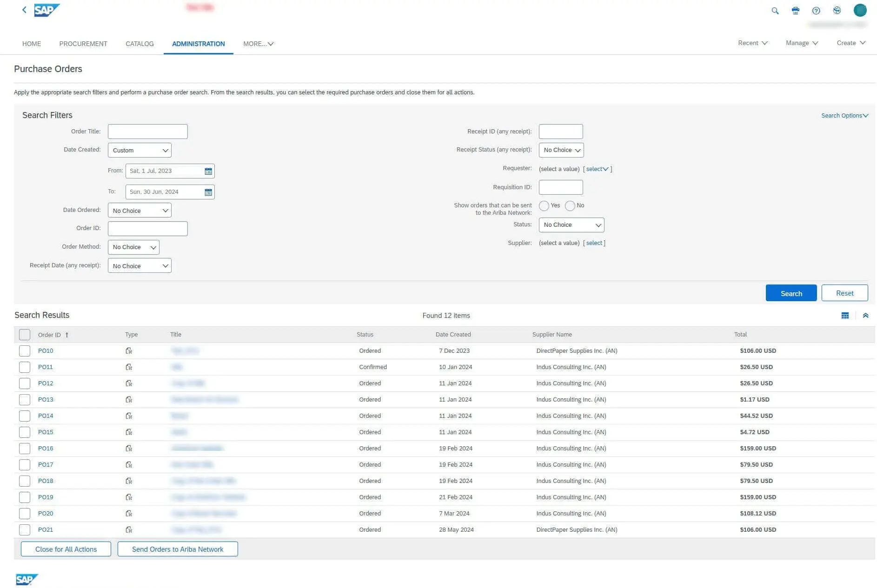Screen dimensions: 877x588
Task: Select the checkbox for PO21
Action: point(25,530)
